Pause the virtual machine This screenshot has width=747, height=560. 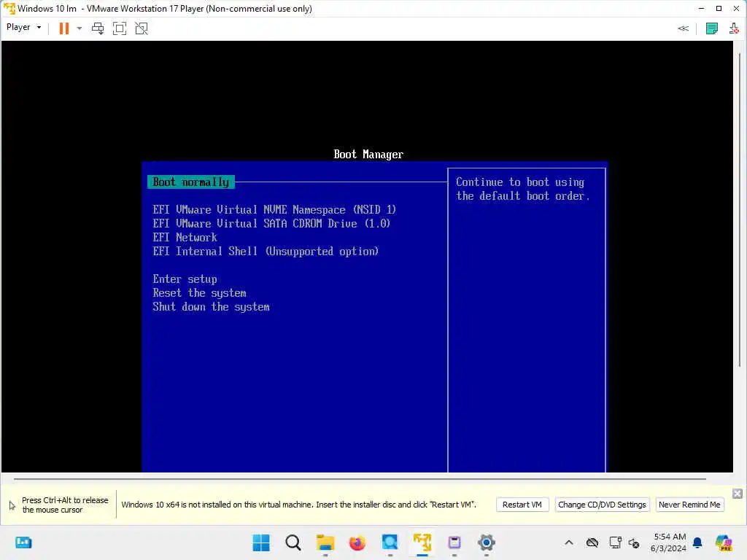(x=64, y=28)
